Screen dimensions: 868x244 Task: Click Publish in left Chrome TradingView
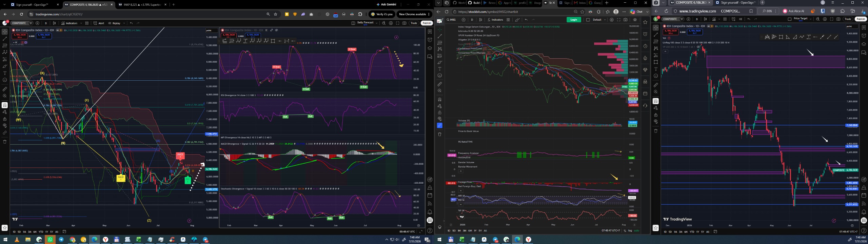click(427, 23)
